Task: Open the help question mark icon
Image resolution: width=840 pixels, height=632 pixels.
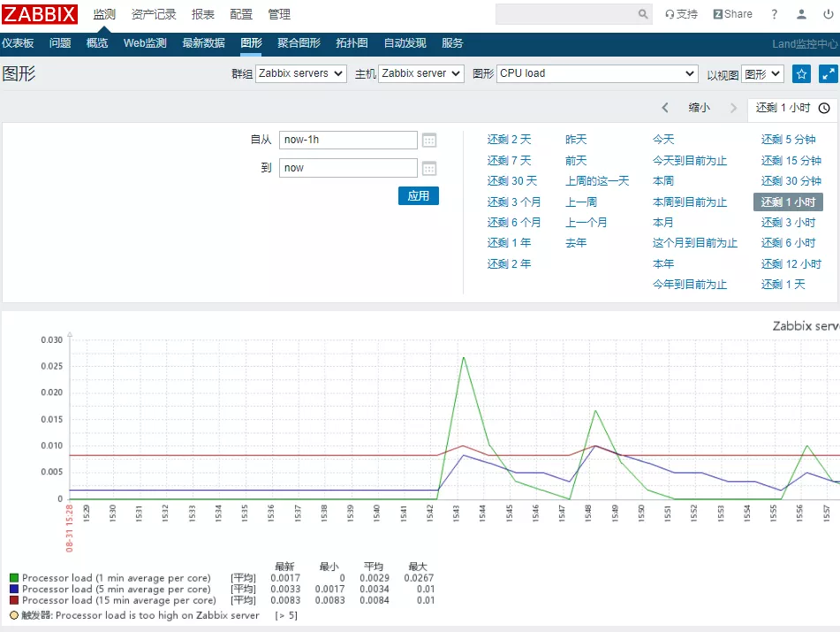Action: click(x=775, y=14)
